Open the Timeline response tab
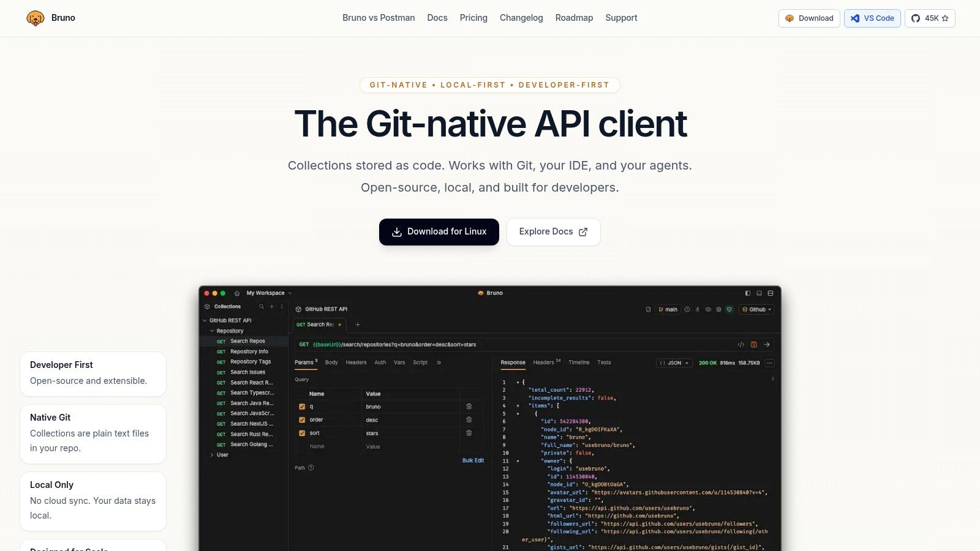The height and width of the screenshot is (551, 980). coord(579,362)
